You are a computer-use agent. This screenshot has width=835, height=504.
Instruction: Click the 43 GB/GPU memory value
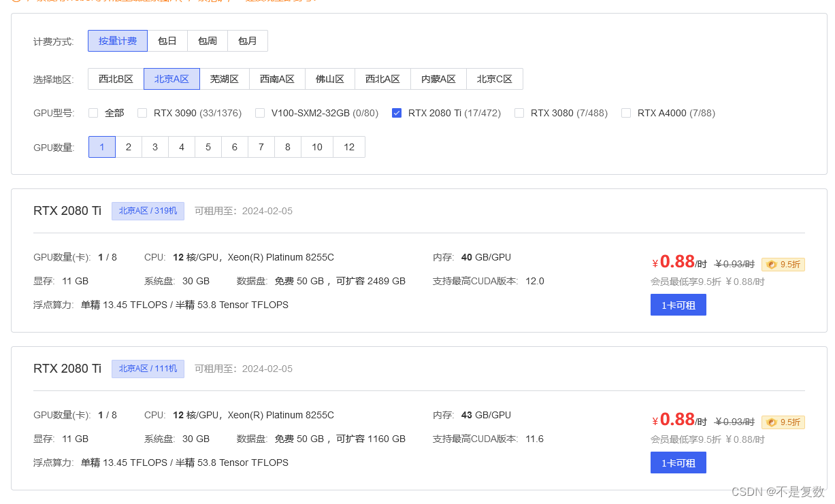[486, 415]
